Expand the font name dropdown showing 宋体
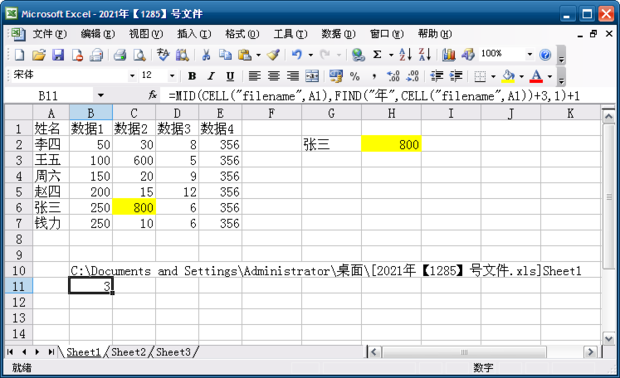This screenshot has width=620, height=378. point(132,75)
